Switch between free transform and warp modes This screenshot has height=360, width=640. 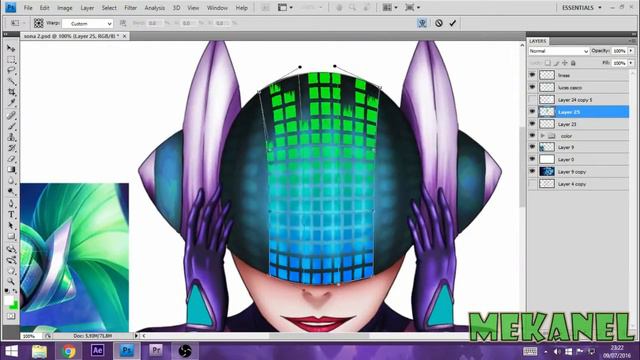pyautogui.click(x=422, y=23)
